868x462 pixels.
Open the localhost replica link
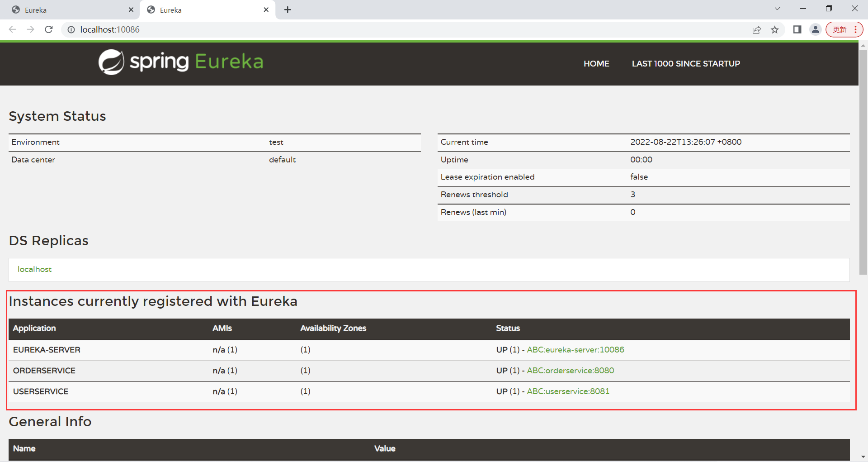pos(35,269)
